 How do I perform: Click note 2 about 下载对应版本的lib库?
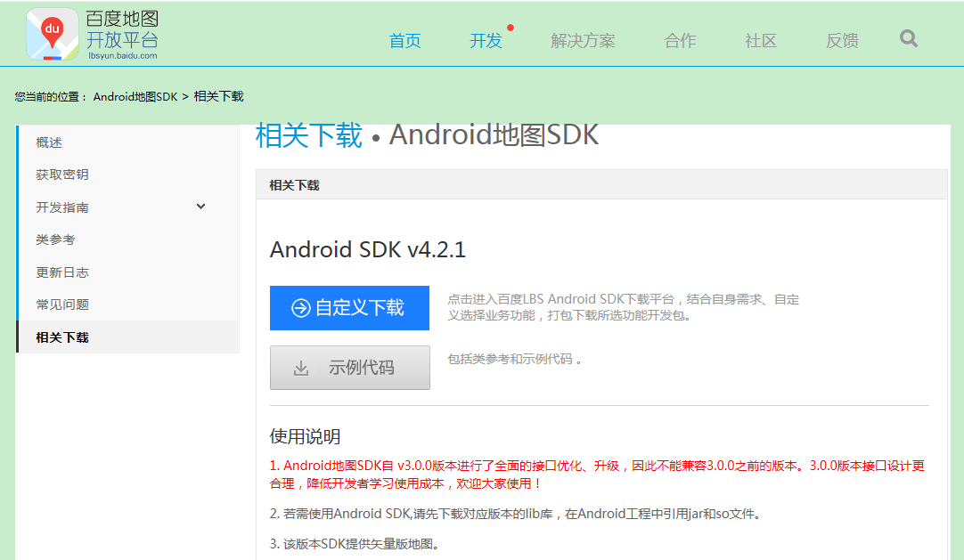point(517,514)
